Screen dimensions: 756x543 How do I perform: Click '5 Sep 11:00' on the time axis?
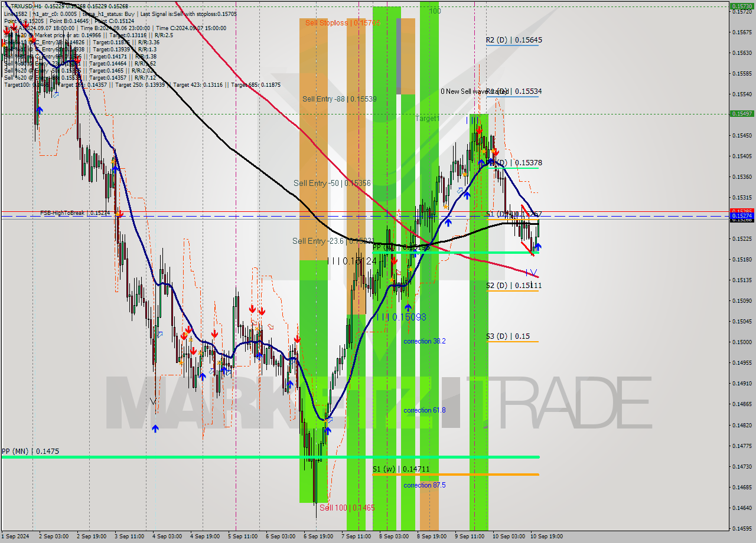pos(243,537)
